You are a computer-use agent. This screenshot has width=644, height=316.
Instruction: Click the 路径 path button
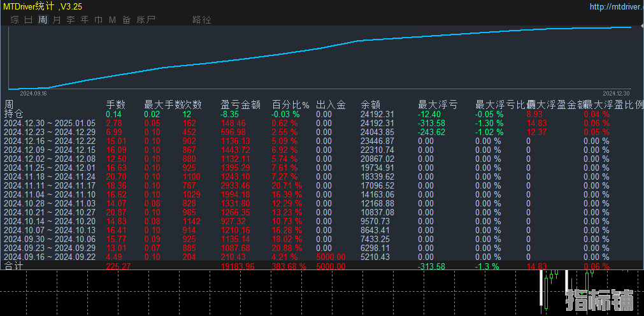click(x=201, y=20)
